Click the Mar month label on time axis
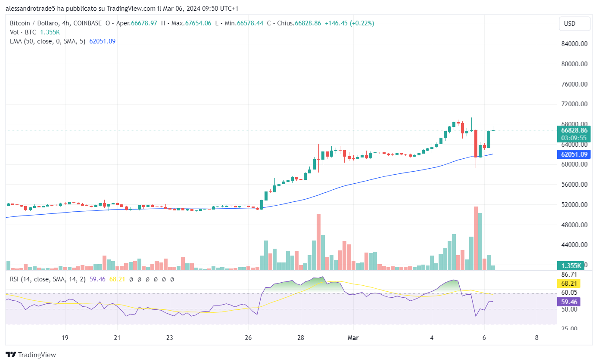 coord(353,338)
